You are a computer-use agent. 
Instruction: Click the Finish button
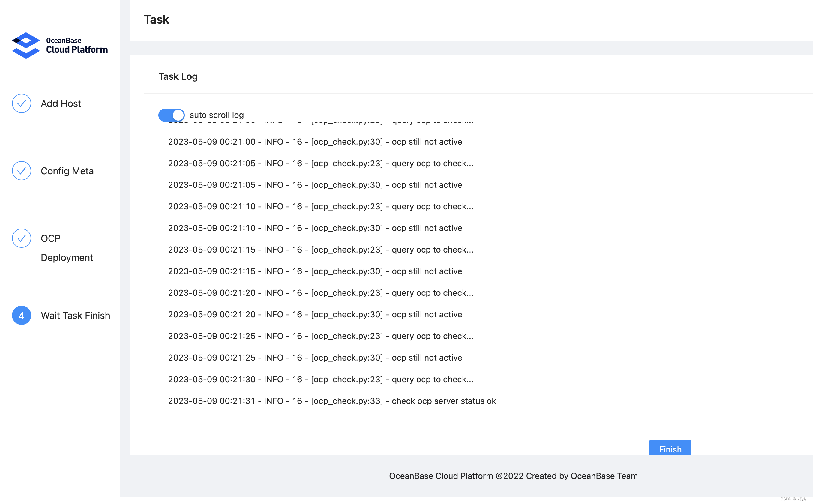click(x=670, y=448)
